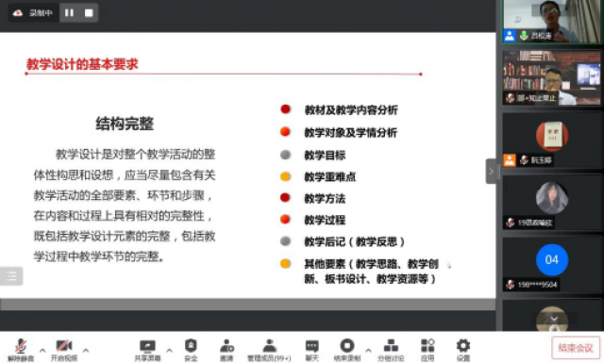Open the 应用 apps icon
Image resolution: width=604 pixels, height=364 pixels.
[428, 350]
